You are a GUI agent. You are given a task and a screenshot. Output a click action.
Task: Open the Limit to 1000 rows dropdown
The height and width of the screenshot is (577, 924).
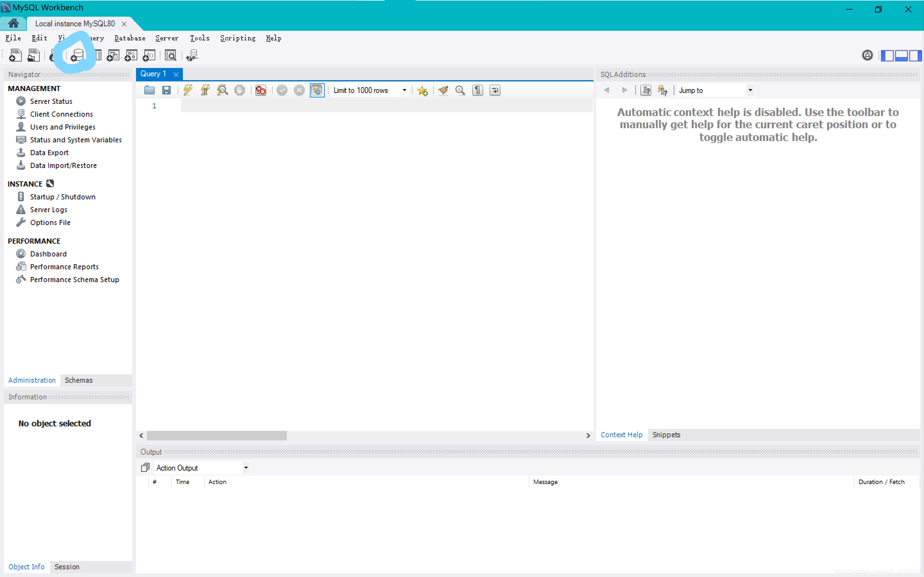click(404, 90)
